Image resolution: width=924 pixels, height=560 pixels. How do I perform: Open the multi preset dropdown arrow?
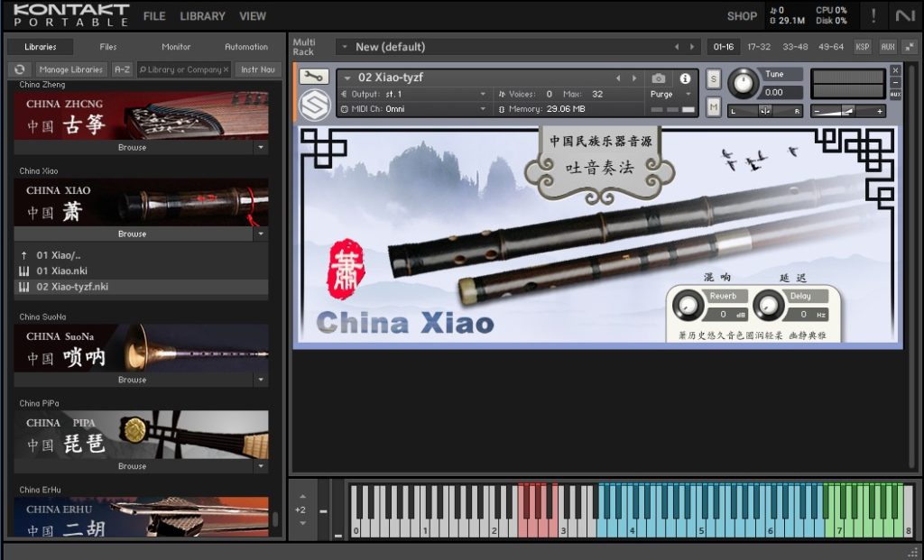[344, 47]
